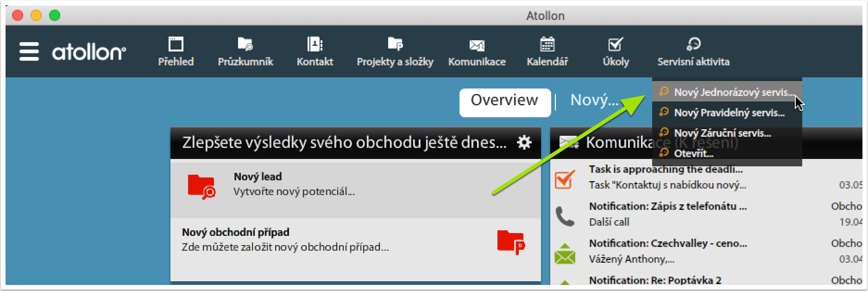Click 'Další call' subtitle text
Image resolution: width=868 pixels, height=291 pixels.
point(609,222)
